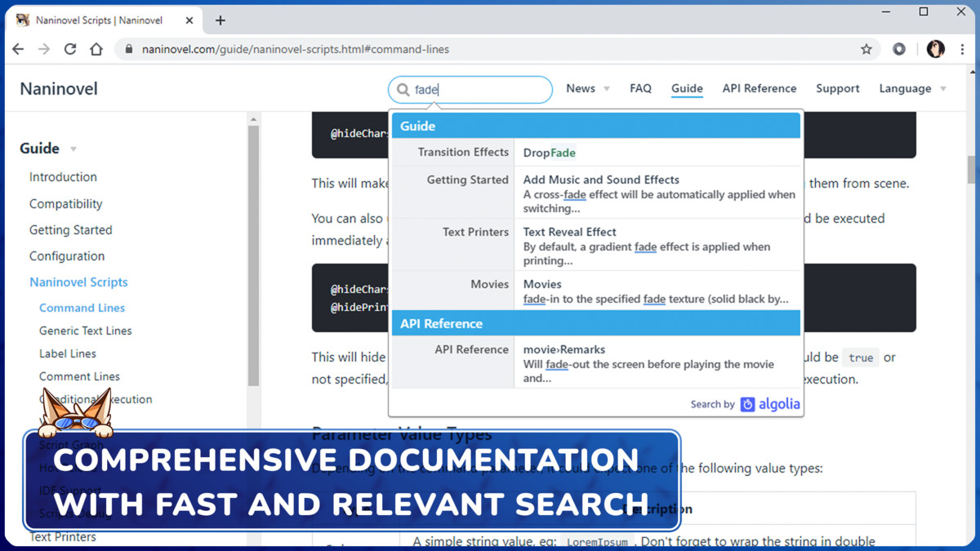This screenshot has height=551, width=980.
Task: Expand the Language dropdown
Action: (x=913, y=88)
